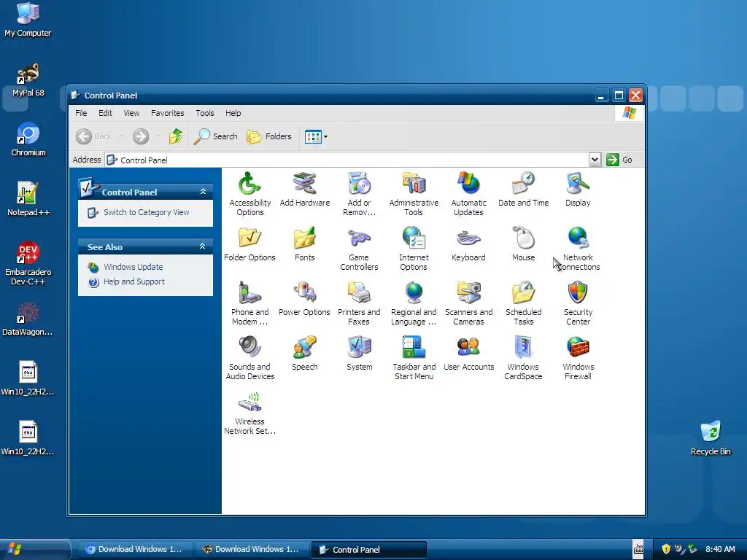Image resolution: width=747 pixels, height=560 pixels.
Task: Select Automatic Updates icon
Action: 468,193
